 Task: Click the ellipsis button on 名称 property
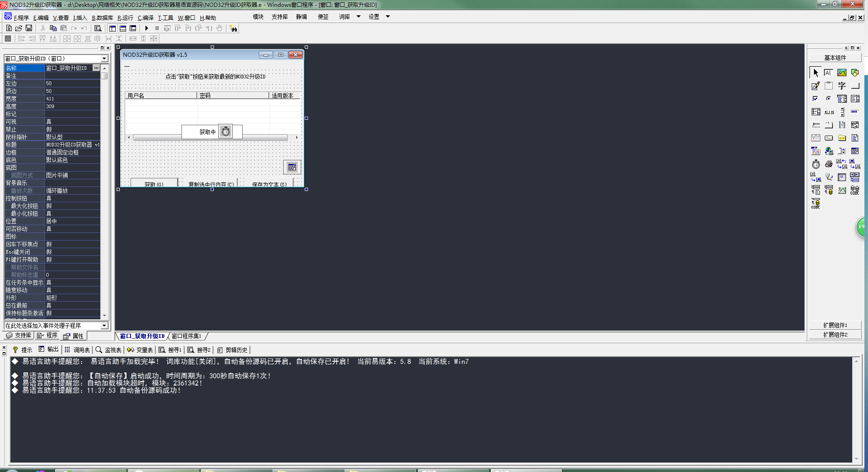pos(96,68)
